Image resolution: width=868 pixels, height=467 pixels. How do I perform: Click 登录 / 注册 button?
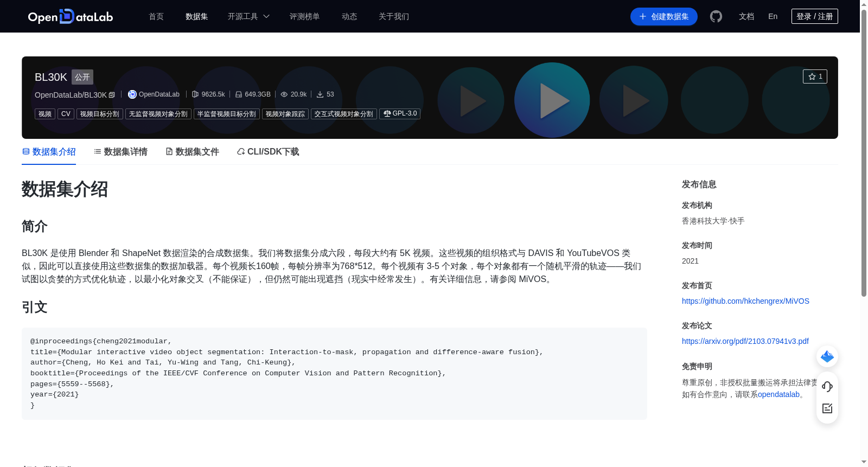click(x=815, y=16)
